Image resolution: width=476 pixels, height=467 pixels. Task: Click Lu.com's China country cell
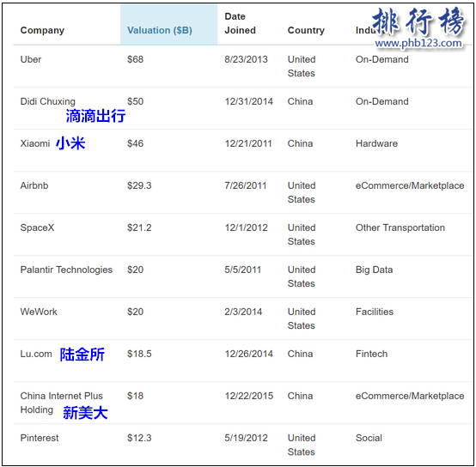300,354
